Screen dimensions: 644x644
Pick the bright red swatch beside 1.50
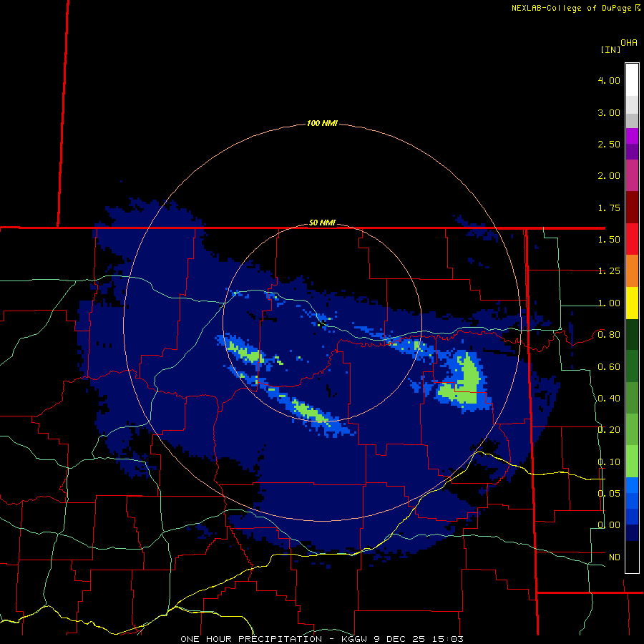click(x=632, y=240)
